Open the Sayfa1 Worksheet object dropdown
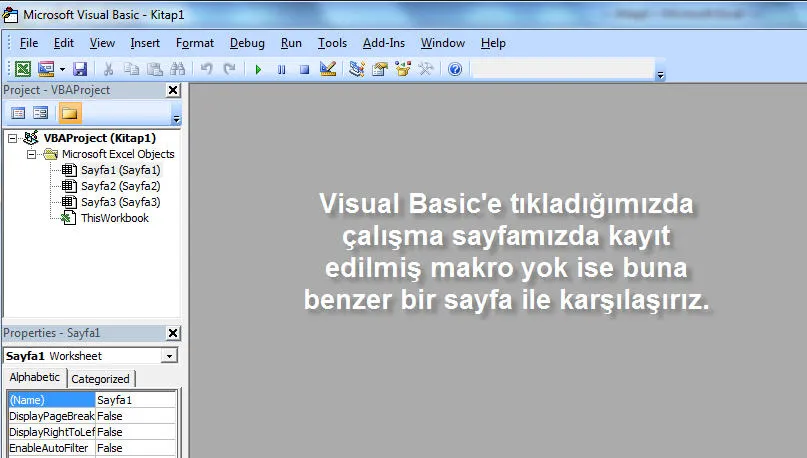 pyautogui.click(x=169, y=356)
